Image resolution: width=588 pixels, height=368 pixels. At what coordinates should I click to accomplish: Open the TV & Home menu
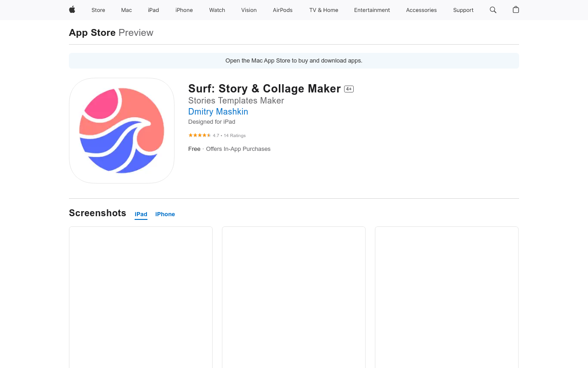pyautogui.click(x=324, y=10)
